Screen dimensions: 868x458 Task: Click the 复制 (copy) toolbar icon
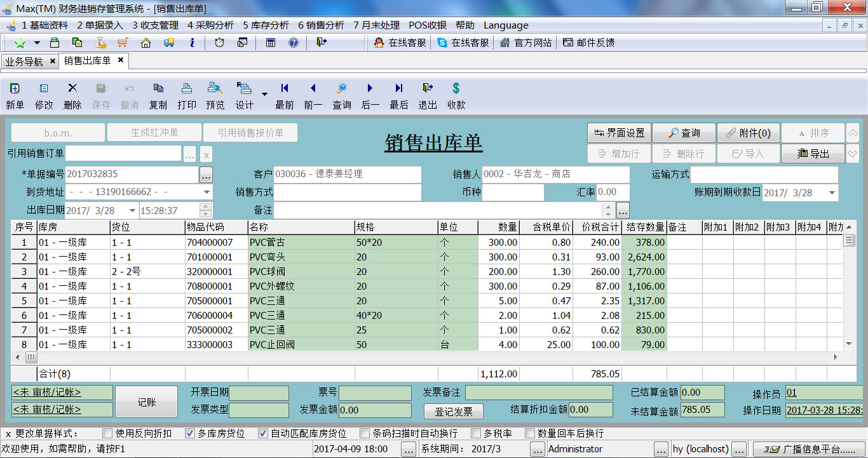pyautogui.click(x=158, y=89)
